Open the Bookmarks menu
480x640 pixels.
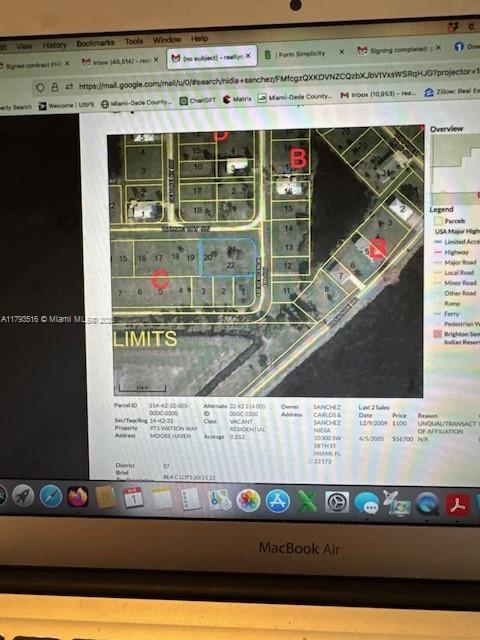[x=95, y=43]
